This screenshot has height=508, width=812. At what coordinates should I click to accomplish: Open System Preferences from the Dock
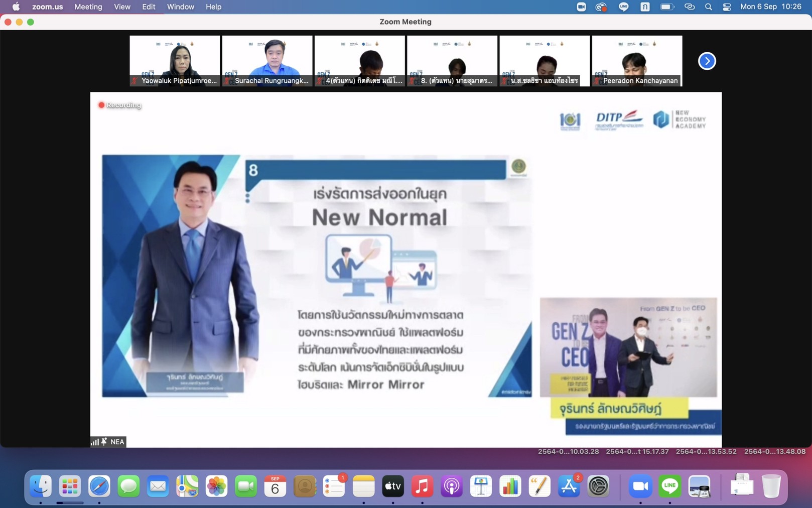tap(598, 486)
